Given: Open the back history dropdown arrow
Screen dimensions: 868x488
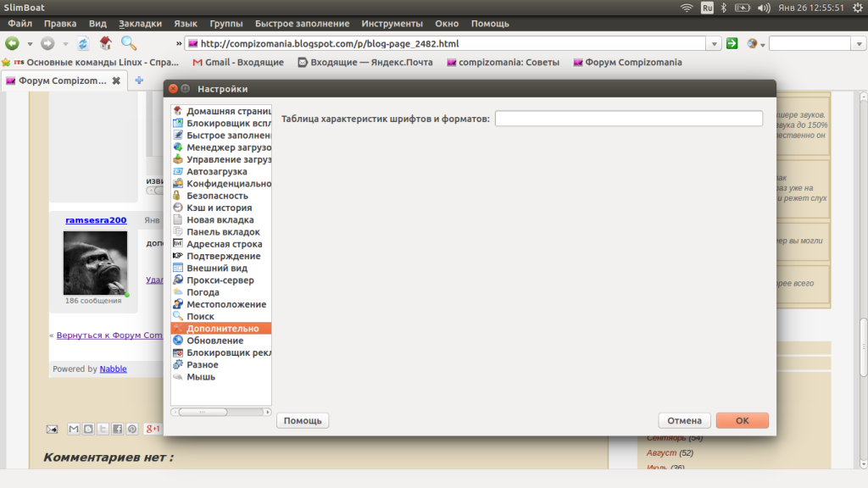Looking at the screenshot, I should (x=30, y=43).
